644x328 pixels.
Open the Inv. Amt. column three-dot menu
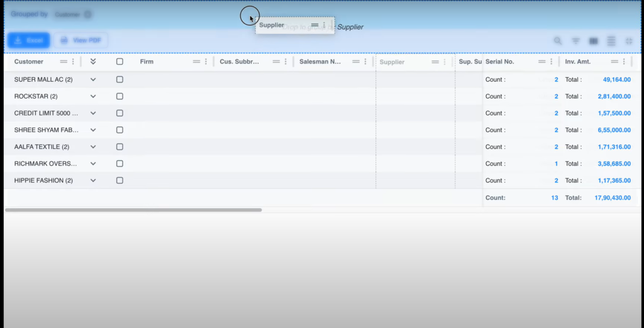pyautogui.click(x=624, y=62)
